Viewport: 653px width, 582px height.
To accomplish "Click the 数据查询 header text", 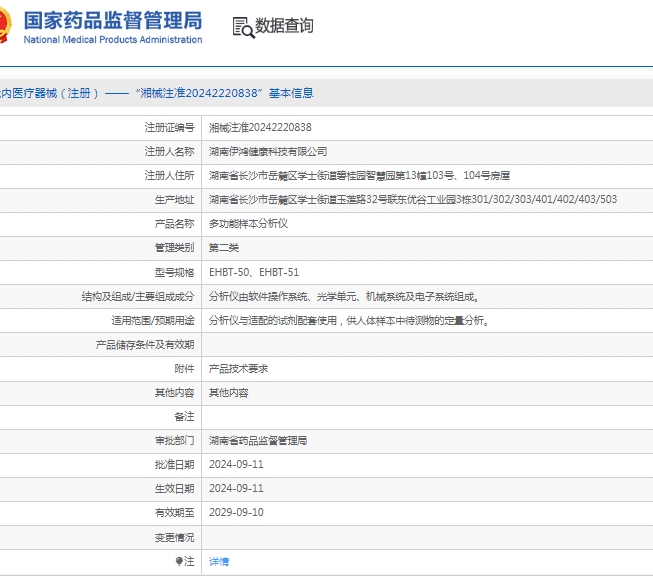I will coord(284,27).
